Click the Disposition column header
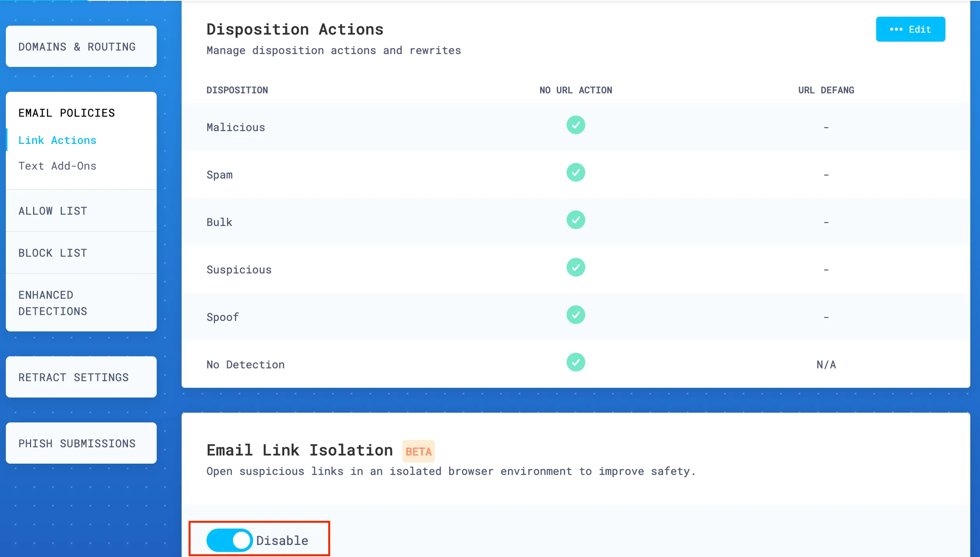The height and width of the screenshot is (557, 980). (x=237, y=90)
